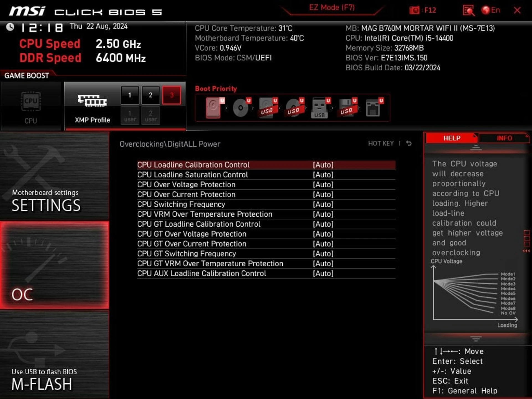532x399 pixels.
Task: Open the BIOS search magnifier icon
Action: tap(469, 11)
